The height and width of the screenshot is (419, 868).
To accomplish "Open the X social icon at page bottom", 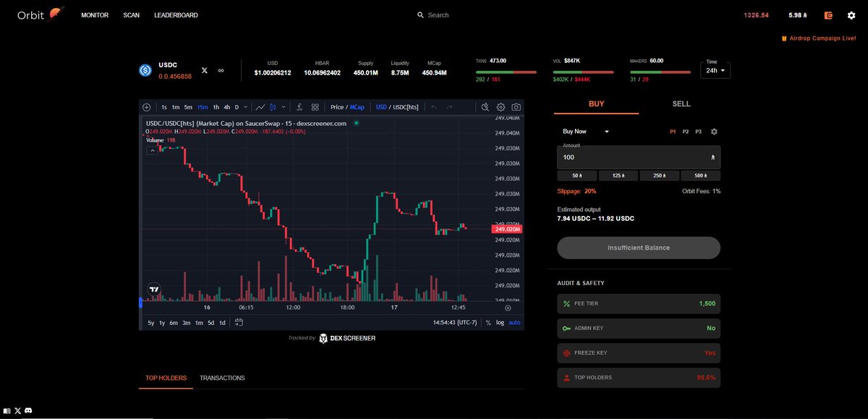I will pyautogui.click(x=18, y=411).
